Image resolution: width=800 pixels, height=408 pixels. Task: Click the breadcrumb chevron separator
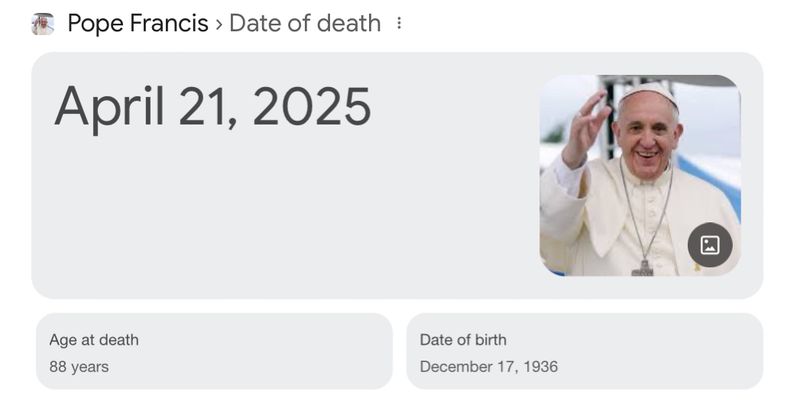pyautogui.click(x=218, y=24)
